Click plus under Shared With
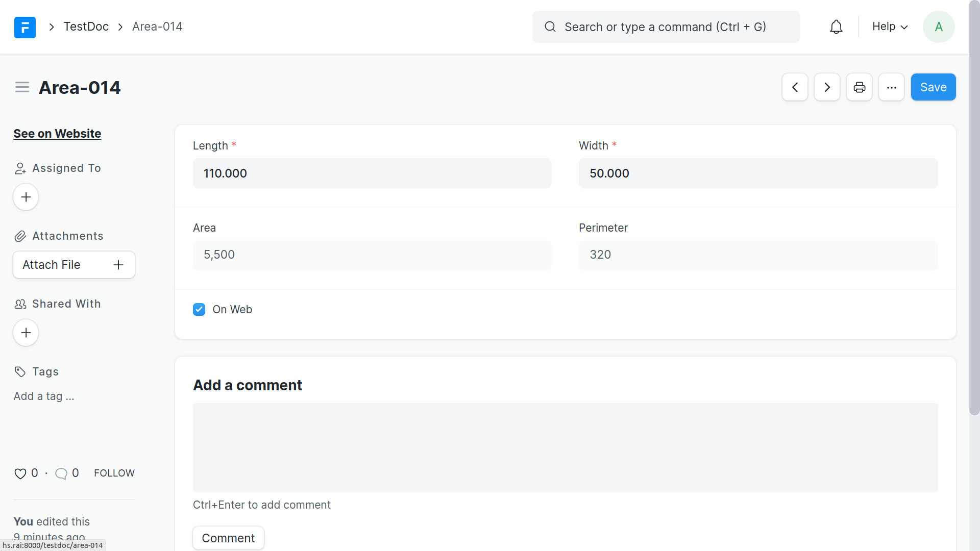Viewport: 980px width, 551px height. [x=26, y=333]
